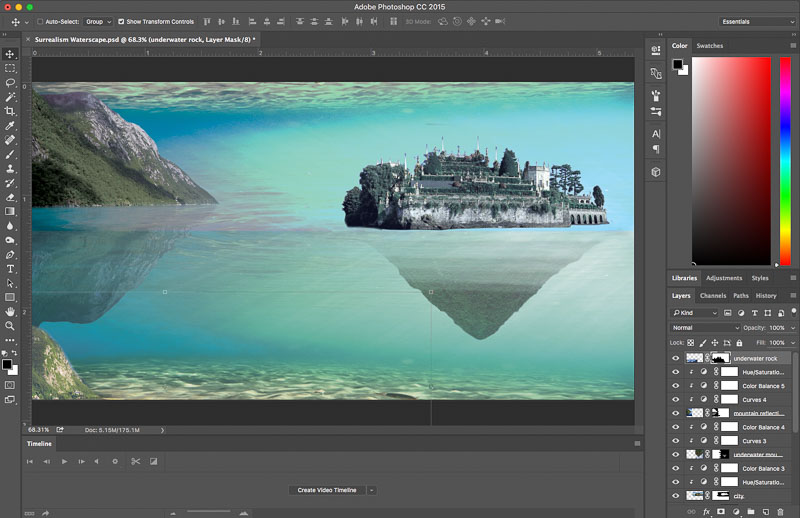Click lock all padlock icon
The height and width of the screenshot is (518, 800).
(739, 343)
